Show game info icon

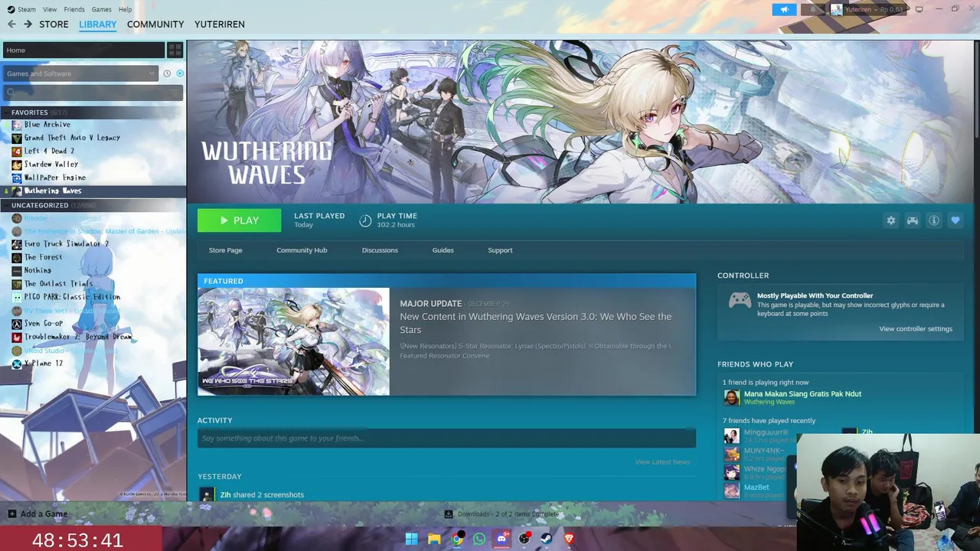(933, 220)
